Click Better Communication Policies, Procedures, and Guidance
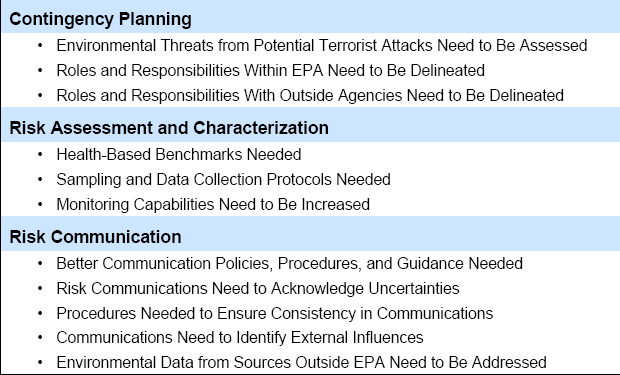Viewport: 620px width, 375px height. (x=289, y=263)
